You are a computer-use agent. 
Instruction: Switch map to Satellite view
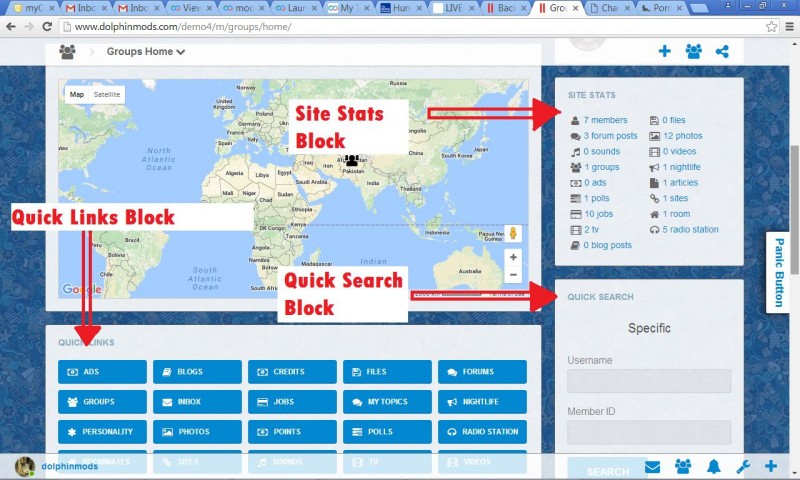[107, 94]
